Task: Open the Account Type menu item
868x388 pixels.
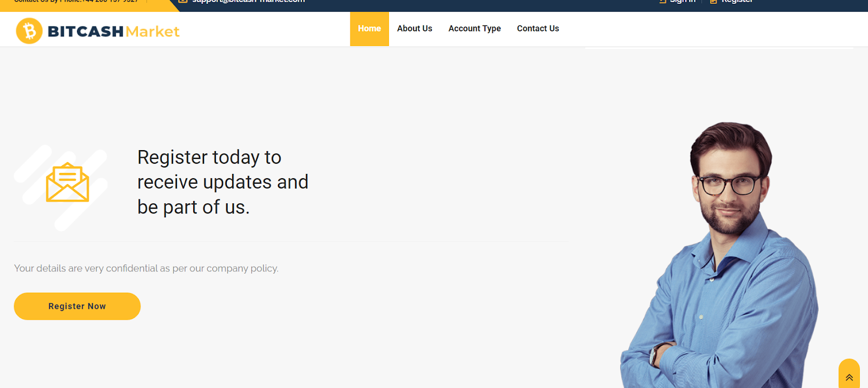Action: coord(475,29)
